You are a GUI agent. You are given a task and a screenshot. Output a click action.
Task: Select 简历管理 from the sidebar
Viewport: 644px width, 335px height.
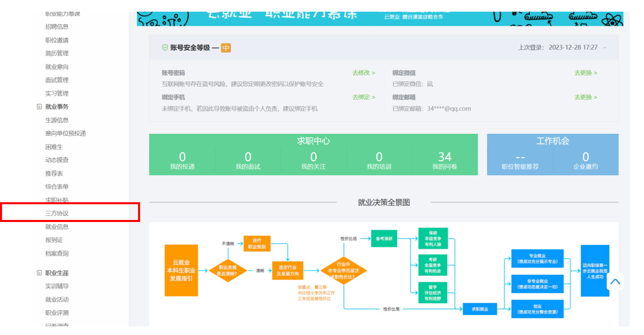57,53
